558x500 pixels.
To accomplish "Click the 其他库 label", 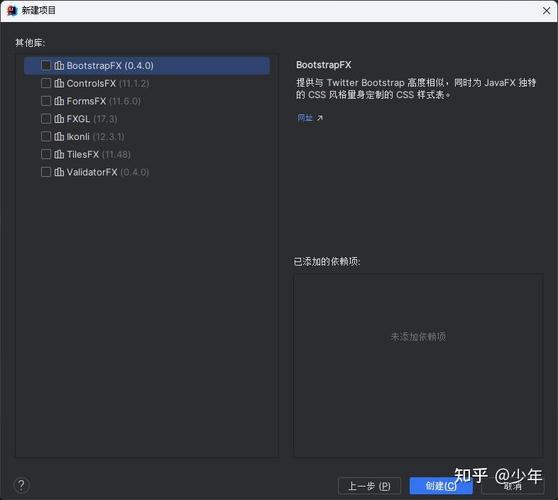I will tap(30, 43).
